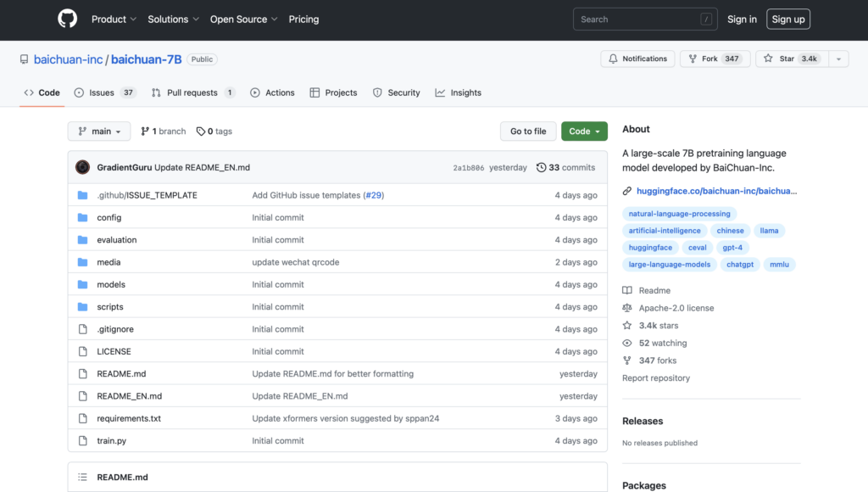Click the link chain icon in About
This screenshot has height=492, width=868.
(626, 191)
